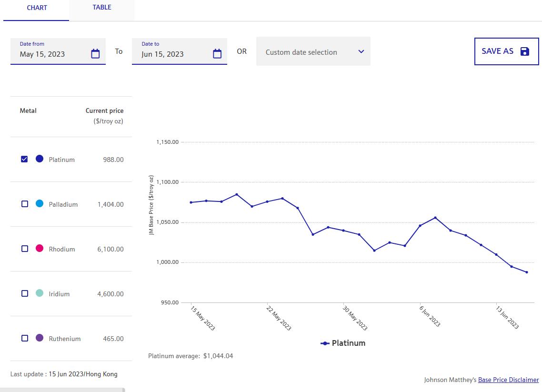
Task: Open the Base Price Disclaimer link
Action: tap(508, 380)
